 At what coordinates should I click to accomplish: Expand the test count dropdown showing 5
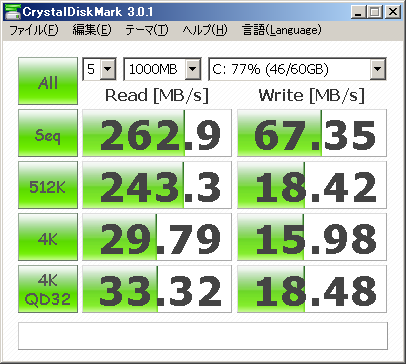[x=99, y=69]
